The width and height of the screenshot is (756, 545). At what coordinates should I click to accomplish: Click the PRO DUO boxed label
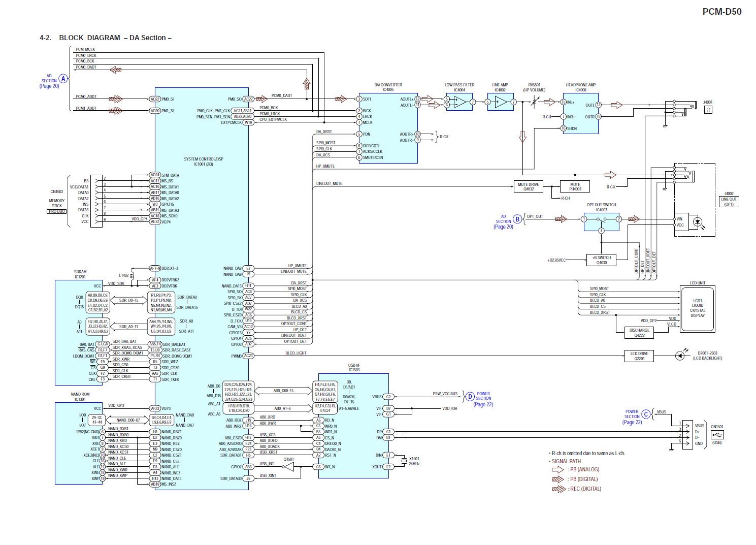tap(57, 211)
